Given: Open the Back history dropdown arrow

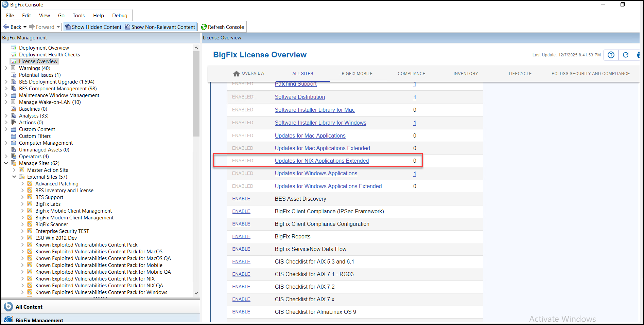Looking at the screenshot, I should [x=25, y=27].
